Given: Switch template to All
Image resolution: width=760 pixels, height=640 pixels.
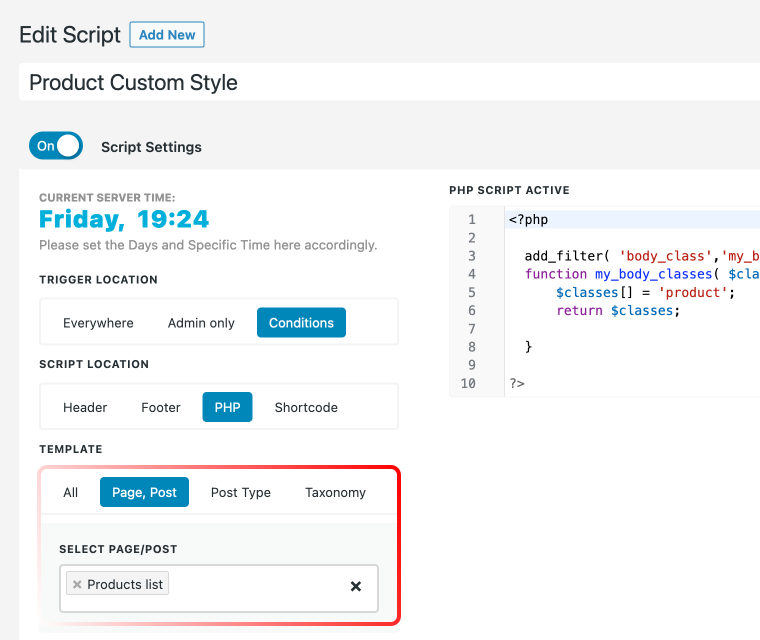Looking at the screenshot, I should tap(70, 493).
